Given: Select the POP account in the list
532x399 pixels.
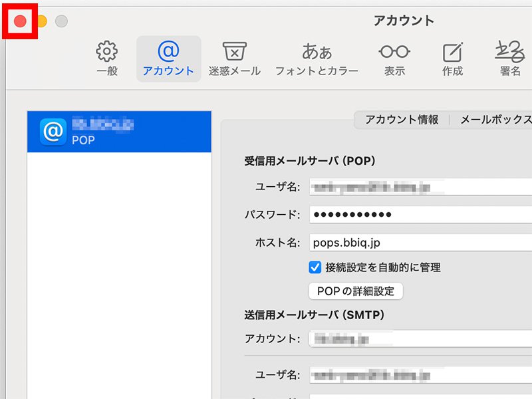Looking at the screenshot, I should pos(119,132).
